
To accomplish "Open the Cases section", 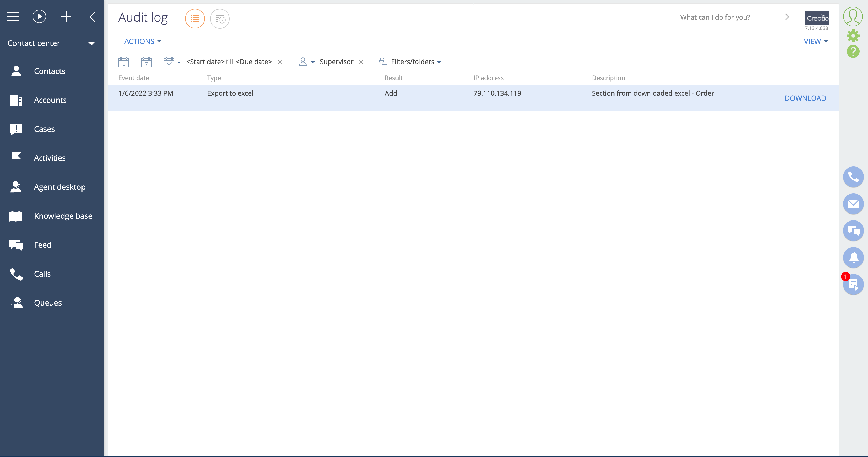I will coord(44,129).
